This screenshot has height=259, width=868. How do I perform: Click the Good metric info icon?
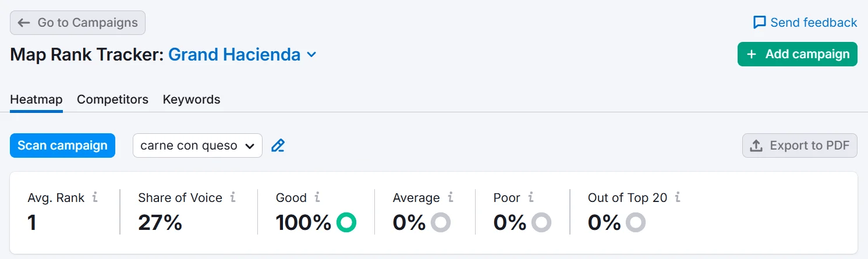(317, 197)
